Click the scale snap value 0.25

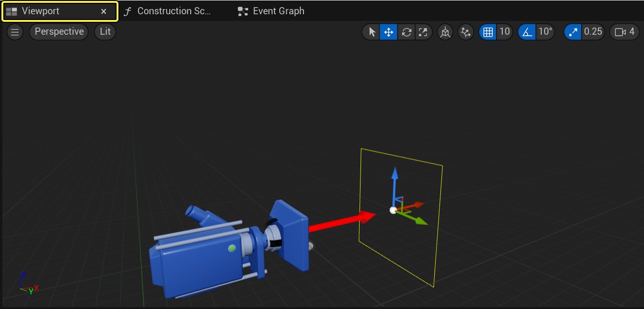pyautogui.click(x=592, y=32)
